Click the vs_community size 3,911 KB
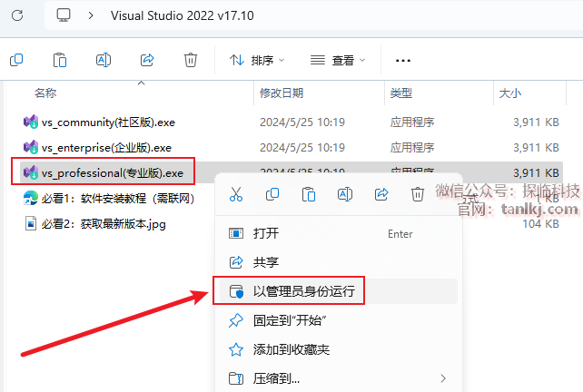 pyautogui.click(x=536, y=122)
